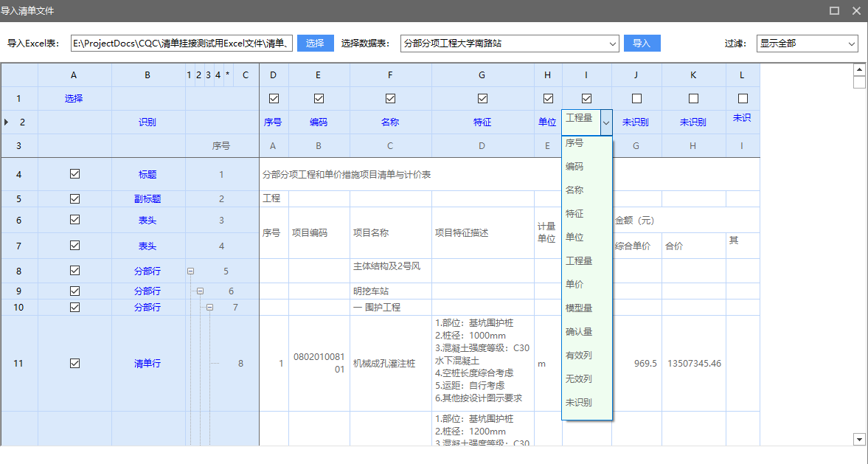The width and height of the screenshot is (868, 464).
Task: Click the 选择 label in row 1
Action: (74, 99)
